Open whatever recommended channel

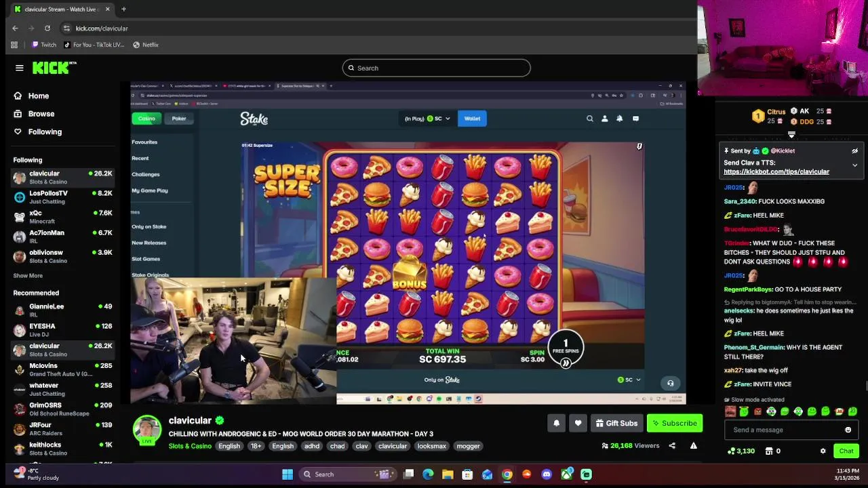pyautogui.click(x=62, y=389)
